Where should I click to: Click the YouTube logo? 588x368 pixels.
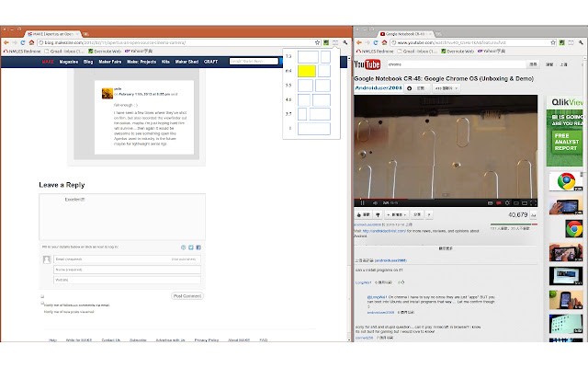pos(366,66)
